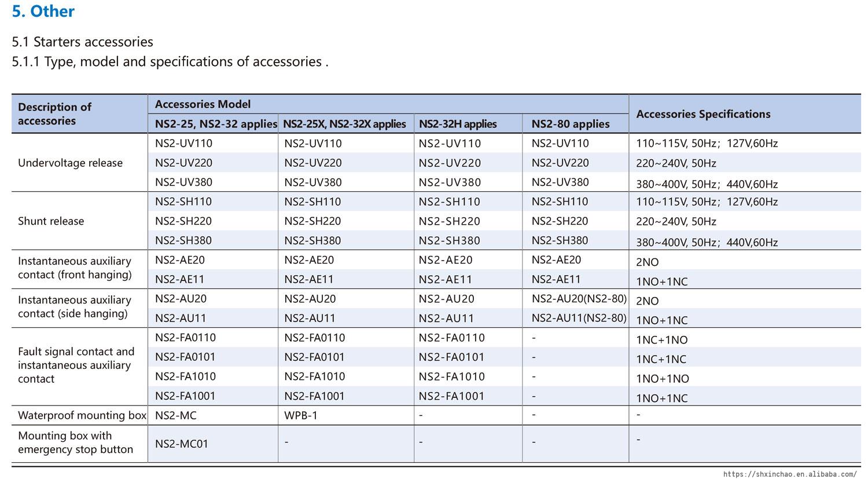Select the "Shunt release" row label
Screen dimensions: 868x479
[51, 221]
